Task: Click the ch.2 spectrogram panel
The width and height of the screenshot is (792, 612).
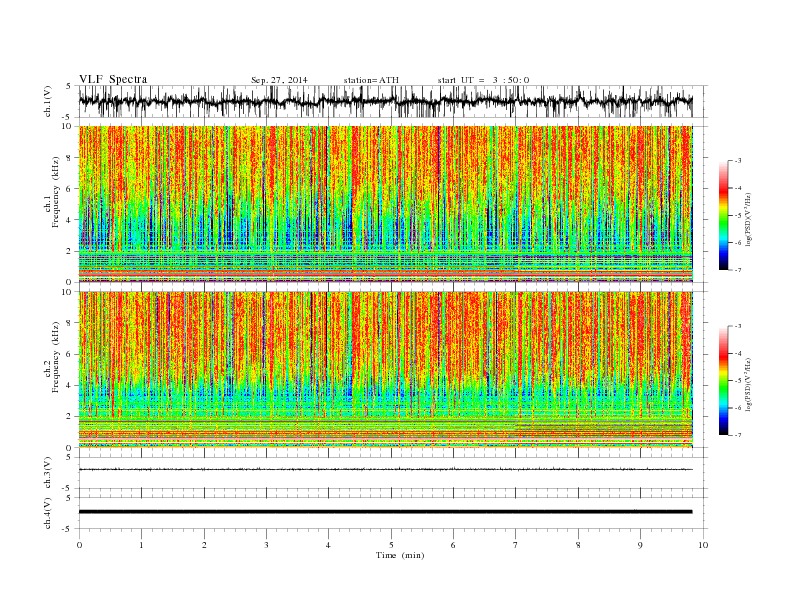Action: [385, 369]
